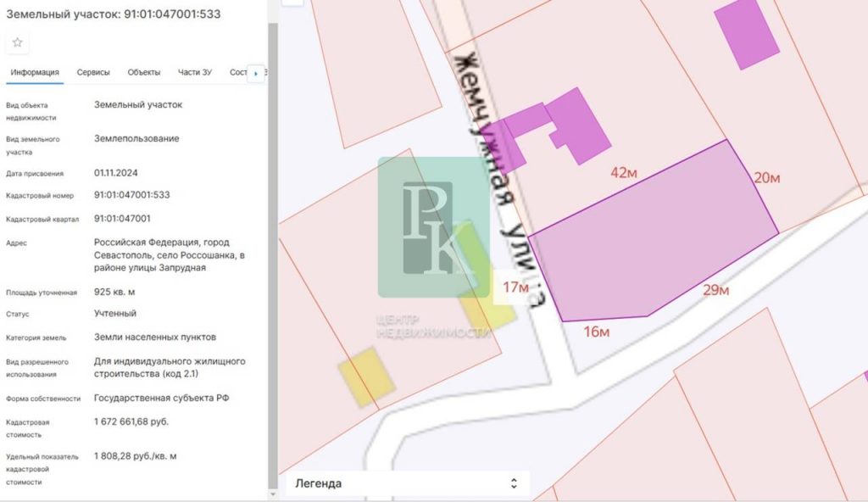Switch to the Сервисы tab
This screenshot has height=502, width=868.
pos(93,73)
